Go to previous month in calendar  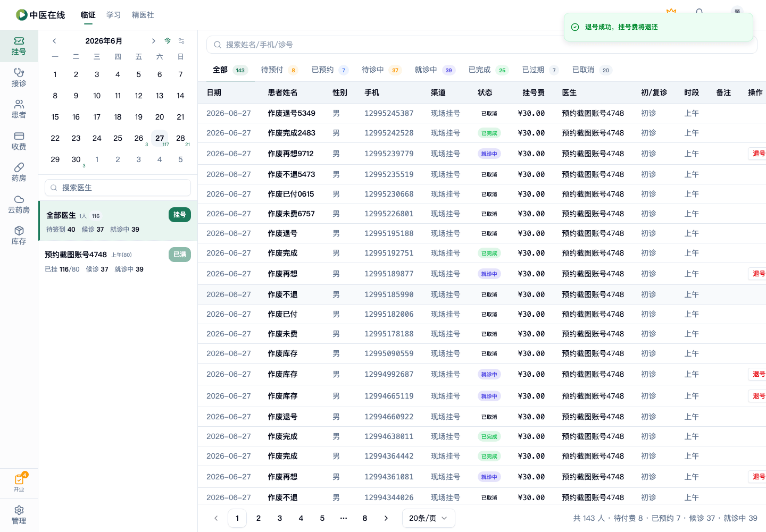[x=54, y=41]
